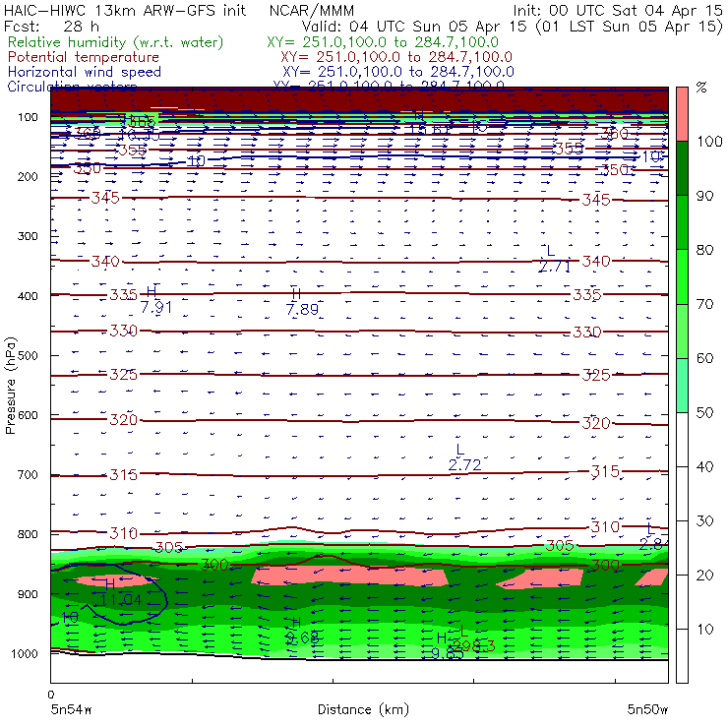
Task: Click the pink above-100% swatch in the colorbar
Action: [x=682, y=114]
